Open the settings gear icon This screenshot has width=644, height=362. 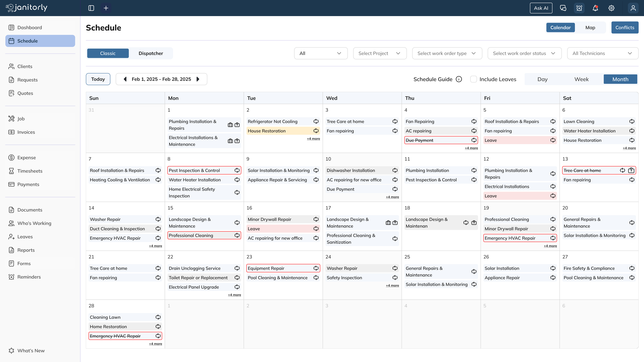coord(611,8)
